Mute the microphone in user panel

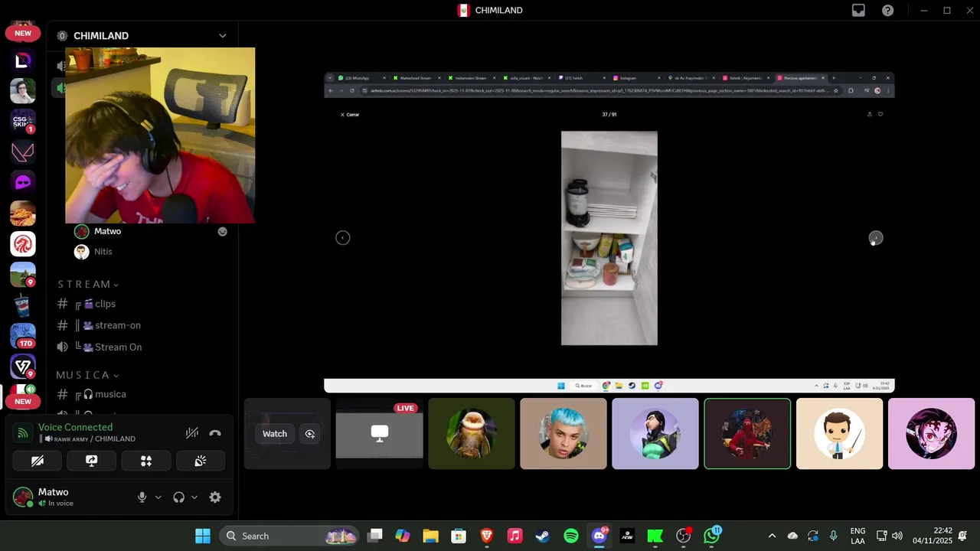[142, 497]
